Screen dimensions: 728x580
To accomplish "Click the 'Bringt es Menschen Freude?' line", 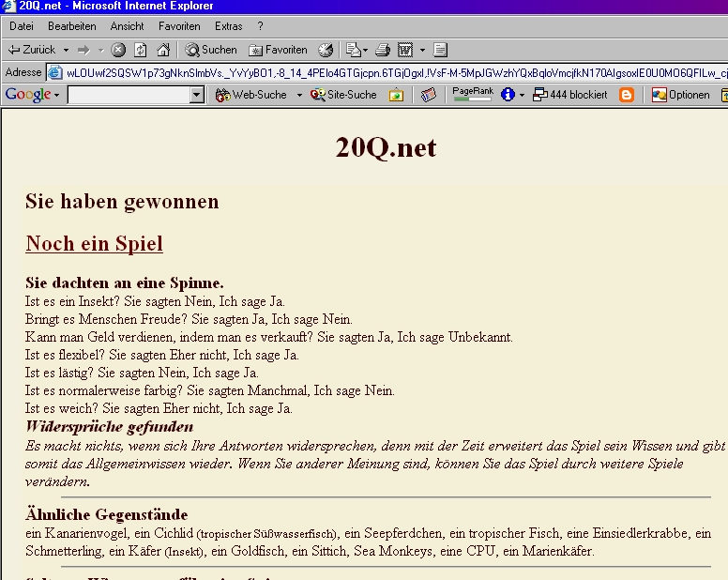I will 189,319.
